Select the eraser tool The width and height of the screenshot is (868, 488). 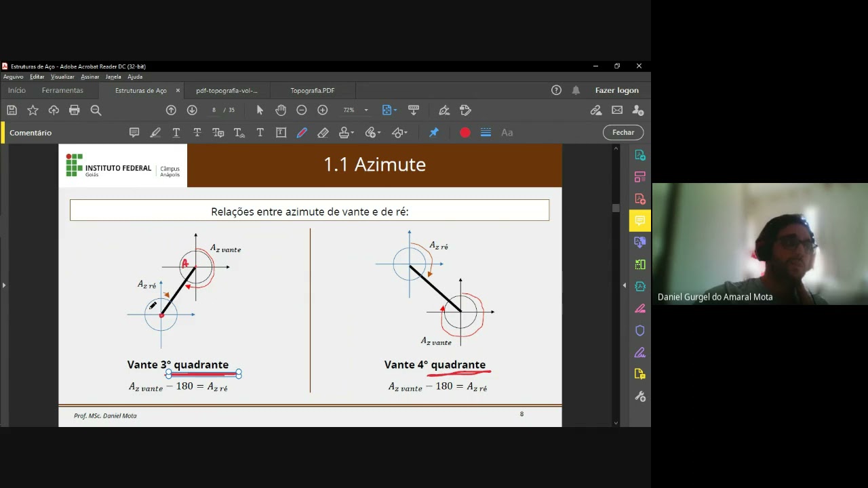click(323, 132)
